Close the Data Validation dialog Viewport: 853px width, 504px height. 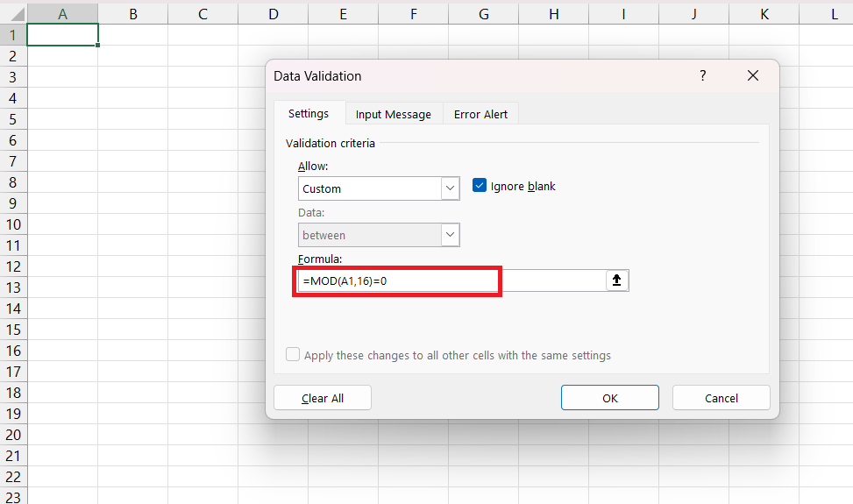(753, 75)
